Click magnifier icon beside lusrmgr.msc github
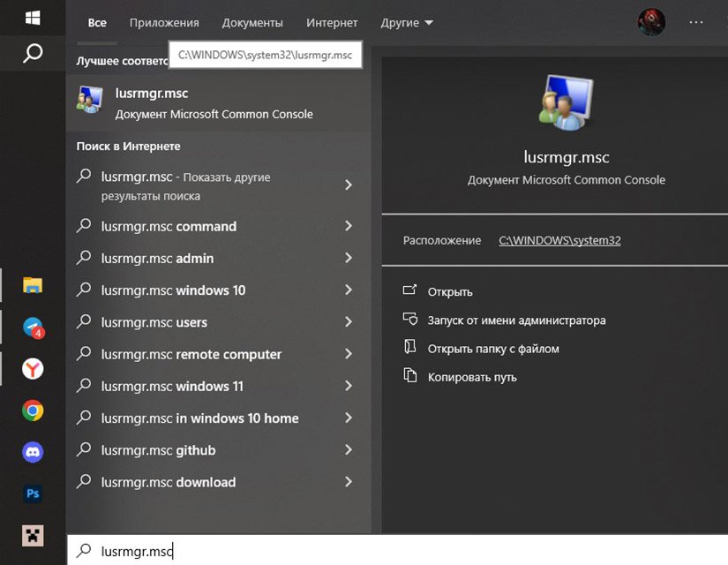The width and height of the screenshot is (728, 565). click(x=84, y=449)
